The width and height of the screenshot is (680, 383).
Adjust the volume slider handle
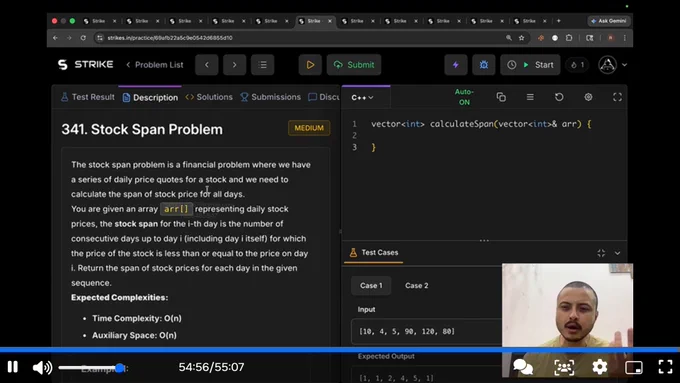tap(120, 368)
